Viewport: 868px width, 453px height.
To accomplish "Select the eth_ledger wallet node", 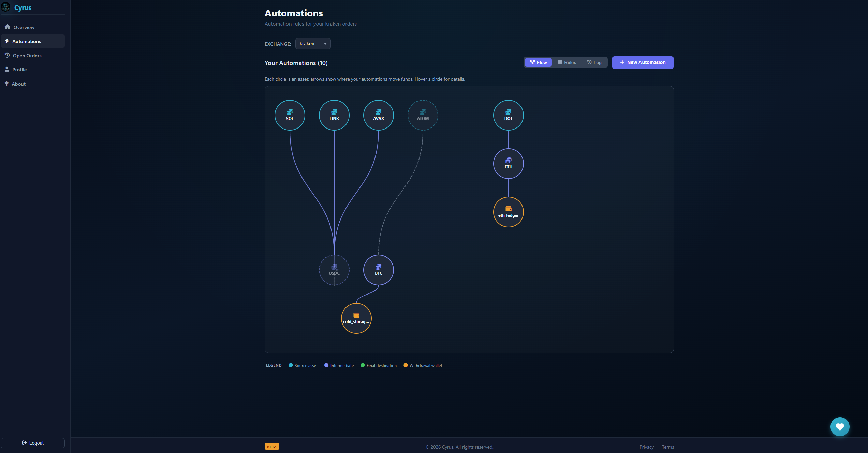I will 509,212.
